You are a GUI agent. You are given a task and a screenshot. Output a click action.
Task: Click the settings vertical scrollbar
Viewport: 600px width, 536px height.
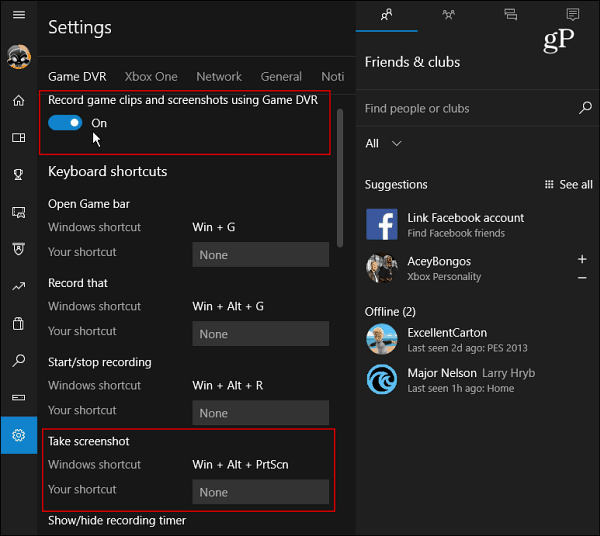click(340, 178)
